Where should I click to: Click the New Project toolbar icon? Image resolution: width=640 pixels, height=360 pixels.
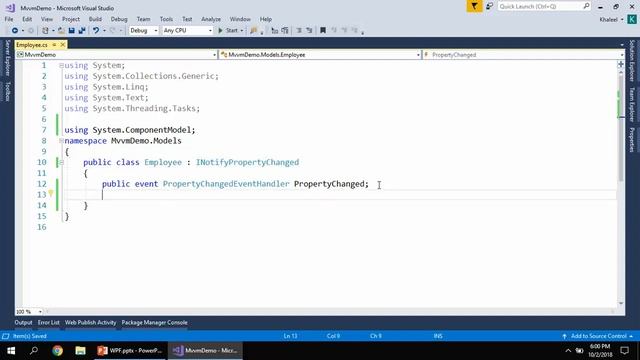coord(45,31)
